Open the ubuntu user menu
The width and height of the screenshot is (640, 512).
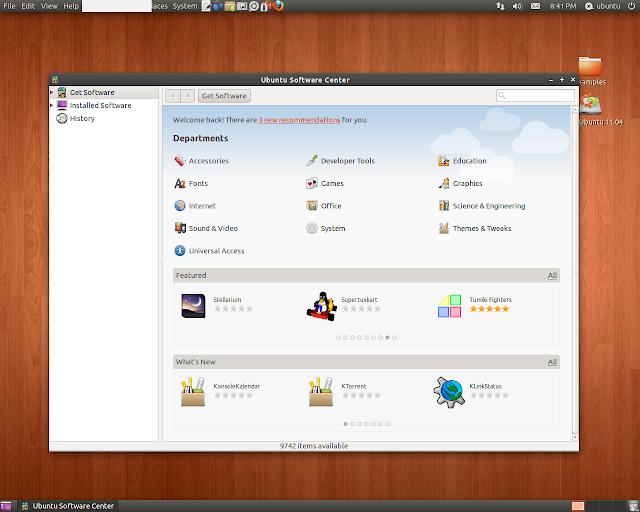pos(602,6)
